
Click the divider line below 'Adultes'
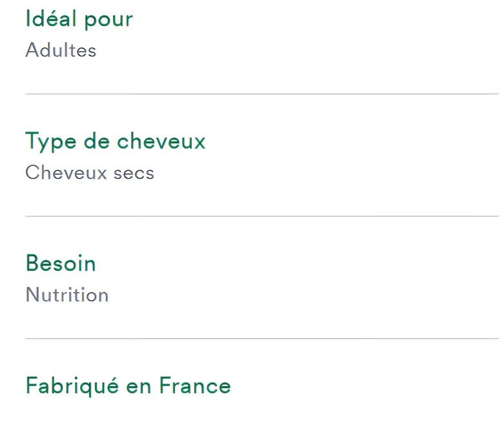click(262, 94)
